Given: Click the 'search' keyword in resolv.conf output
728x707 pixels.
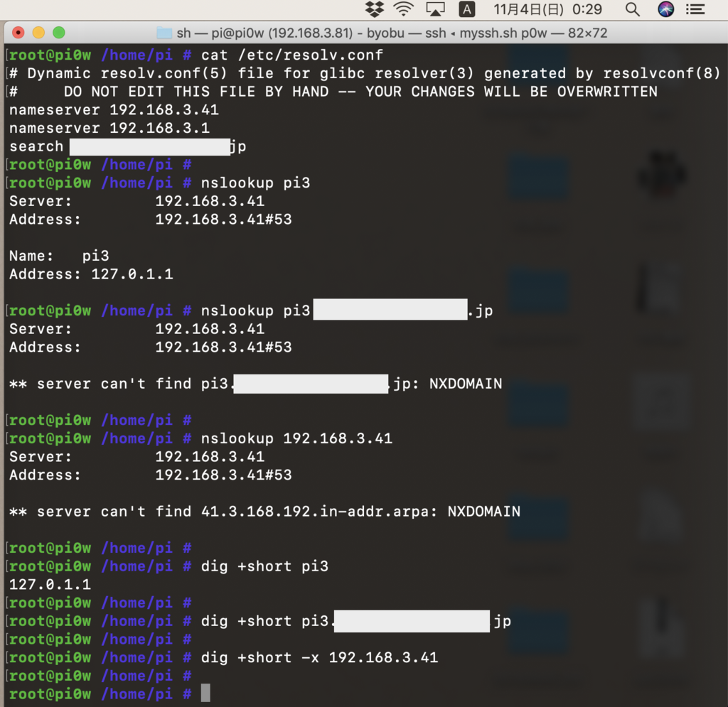Looking at the screenshot, I should click(x=36, y=146).
